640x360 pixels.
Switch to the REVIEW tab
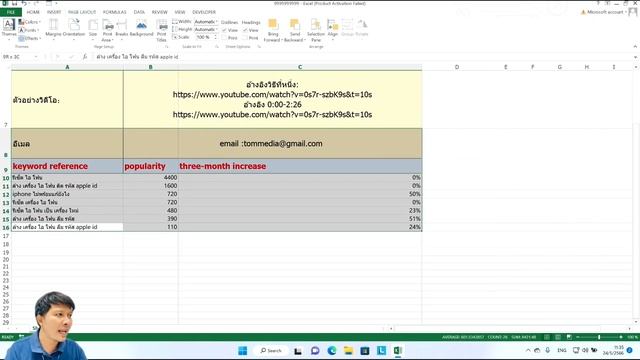point(160,12)
